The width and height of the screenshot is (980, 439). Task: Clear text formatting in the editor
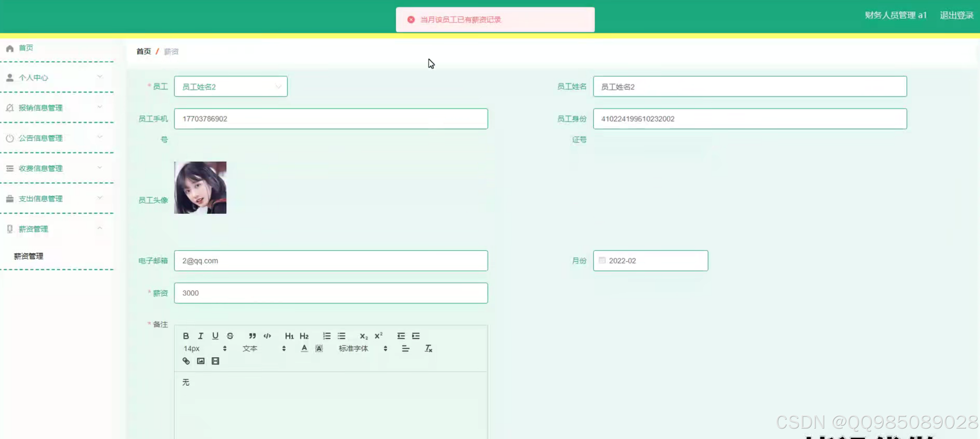click(x=428, y=348)
